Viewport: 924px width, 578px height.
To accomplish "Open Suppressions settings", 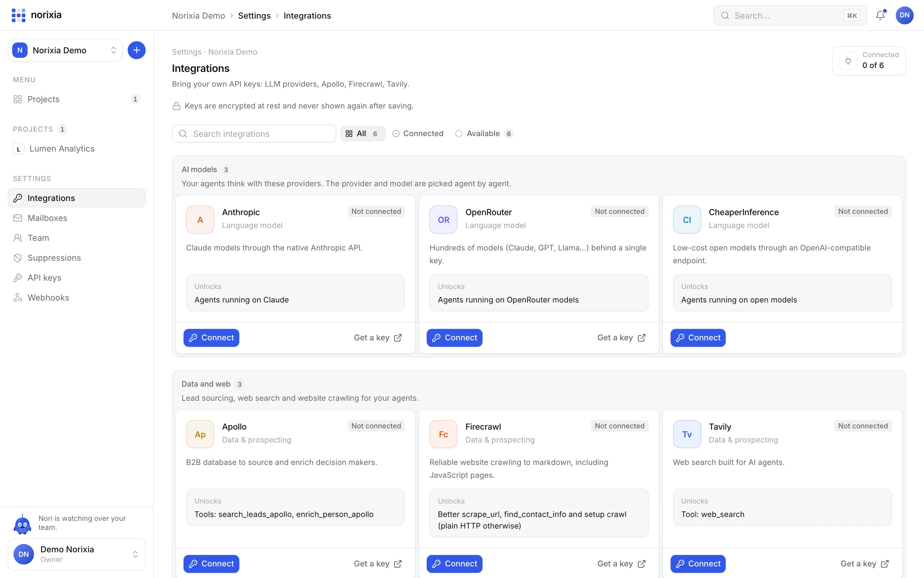I will tap(76, 258).
